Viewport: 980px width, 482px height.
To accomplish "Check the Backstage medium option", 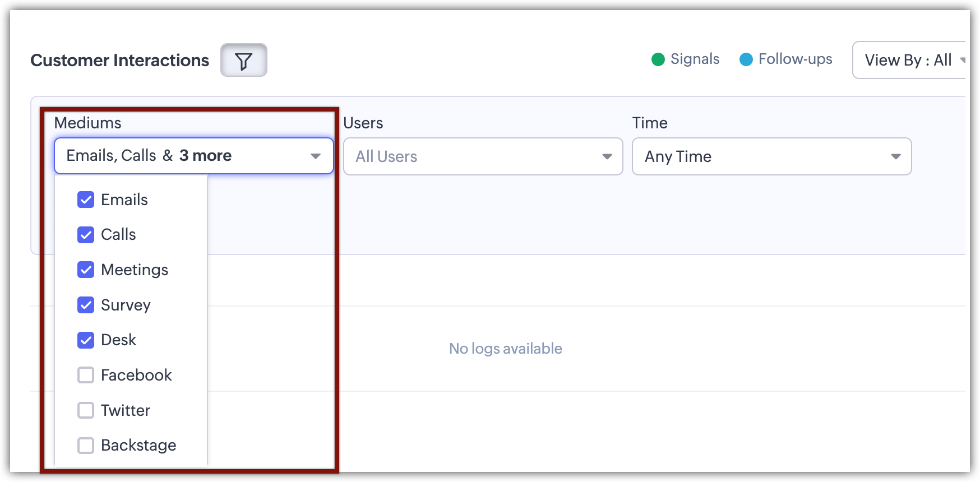I will click(86, 445).
